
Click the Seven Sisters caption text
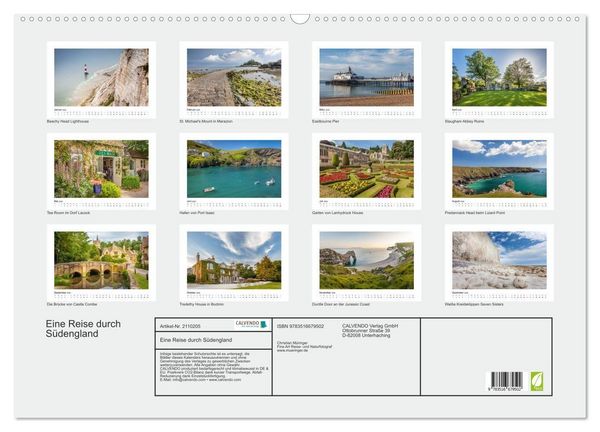pyautogui.click(x=474, y=304)
